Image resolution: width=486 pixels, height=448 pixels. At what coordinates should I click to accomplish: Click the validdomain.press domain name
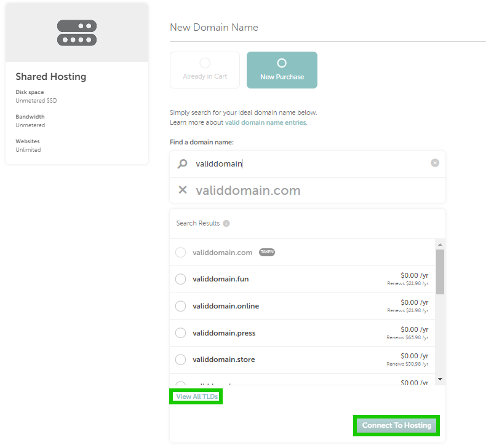[x=224, y=333]
